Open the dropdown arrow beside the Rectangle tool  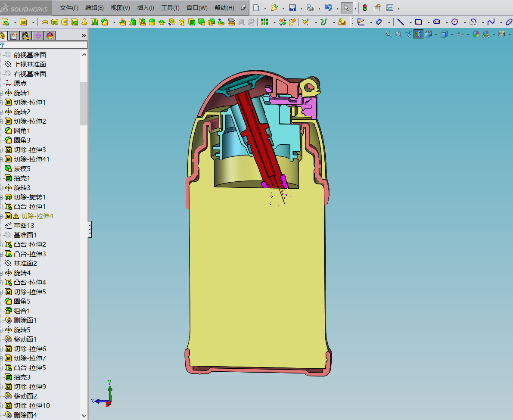click(x=428, y=22)
